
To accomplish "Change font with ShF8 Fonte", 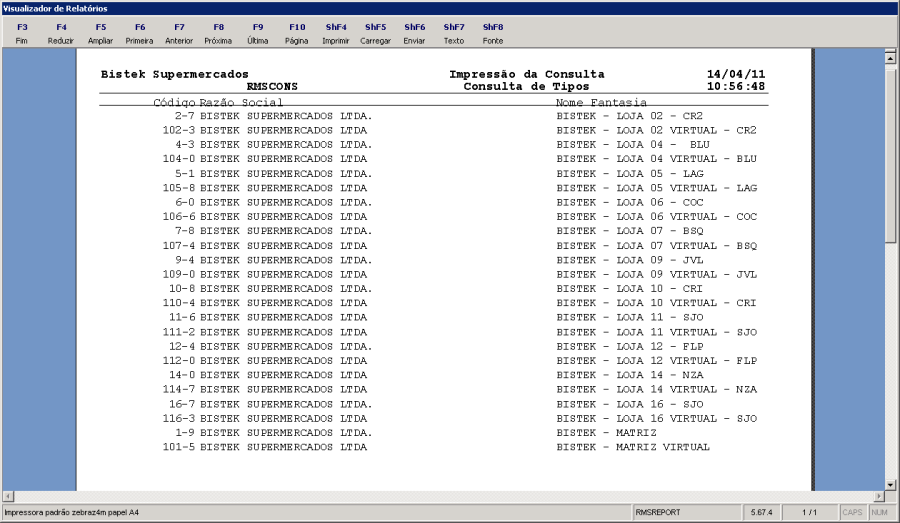I will tap(493, 34).
